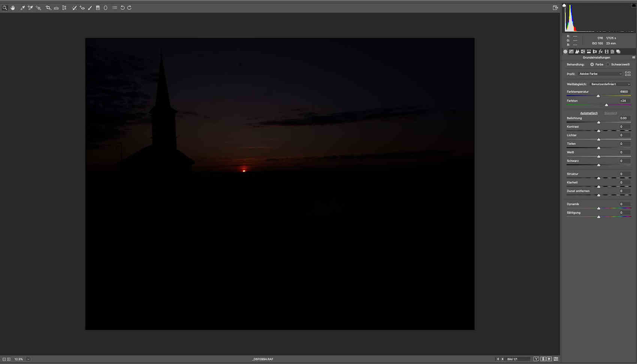Image resolution: width=637 pixels, height=364 pixels.
Task: Click the Schwarz slider handle
Action: 599,165
